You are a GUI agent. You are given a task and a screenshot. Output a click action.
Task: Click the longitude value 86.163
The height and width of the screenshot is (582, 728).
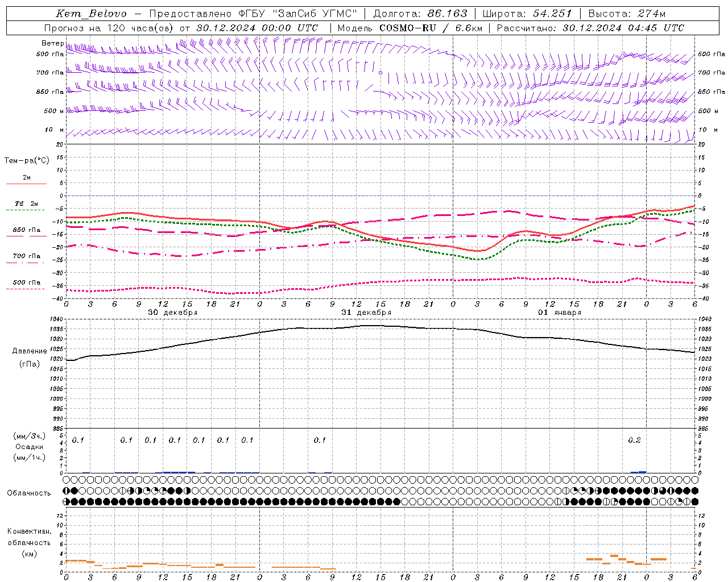[x=447, y=14]
